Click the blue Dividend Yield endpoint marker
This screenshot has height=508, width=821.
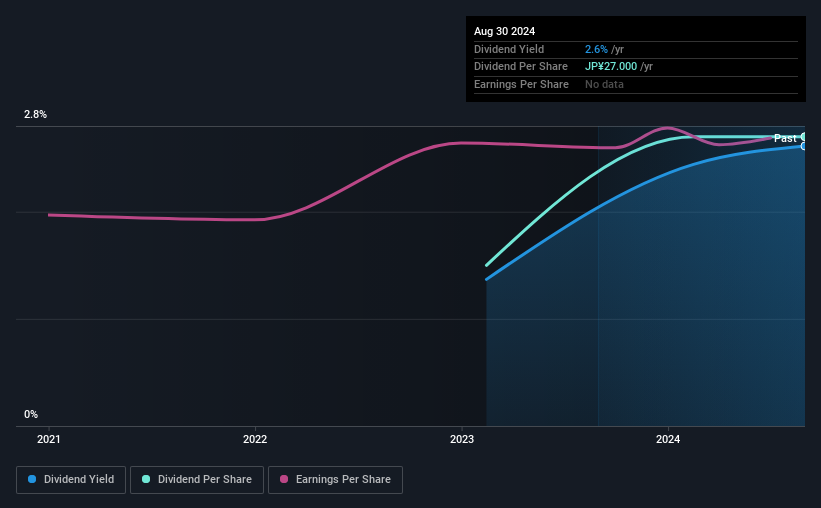coord(803,147)
